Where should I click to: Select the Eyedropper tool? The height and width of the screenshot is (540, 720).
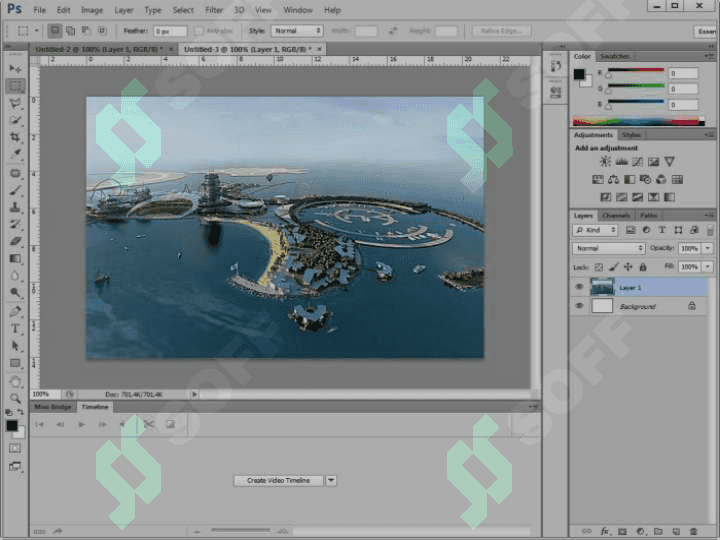[15, 154]
